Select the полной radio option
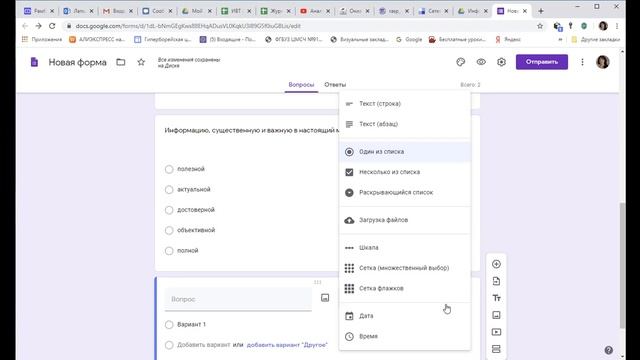Screen dimensions: 640x360 (x=169, y=251)
